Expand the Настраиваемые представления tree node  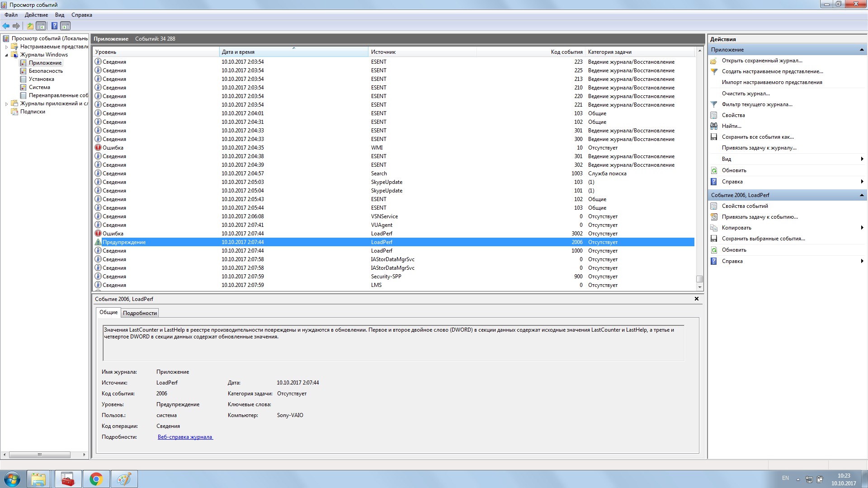[x=6, y=47]
